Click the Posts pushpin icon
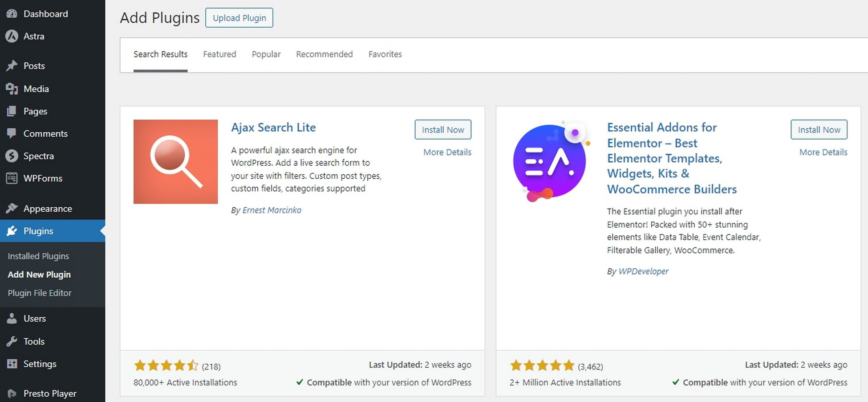The width and height of the screenshot is (868, 402). (x=12, y=66)
